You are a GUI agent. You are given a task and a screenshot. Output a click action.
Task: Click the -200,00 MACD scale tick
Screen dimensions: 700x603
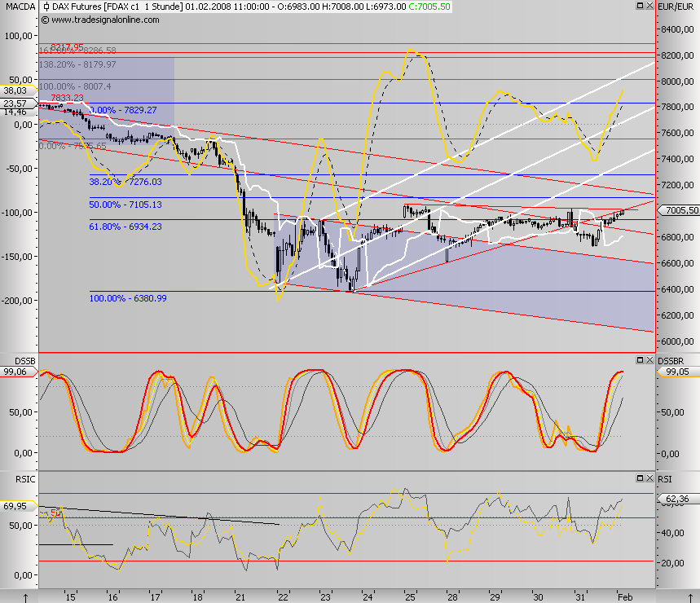[17, 301]
